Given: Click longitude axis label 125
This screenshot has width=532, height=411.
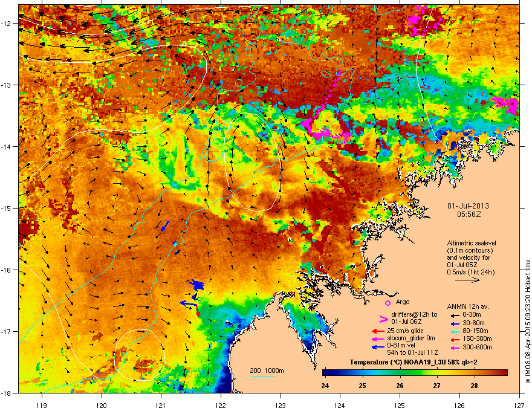Looking at the screenshot, I should tap(400, 405).
